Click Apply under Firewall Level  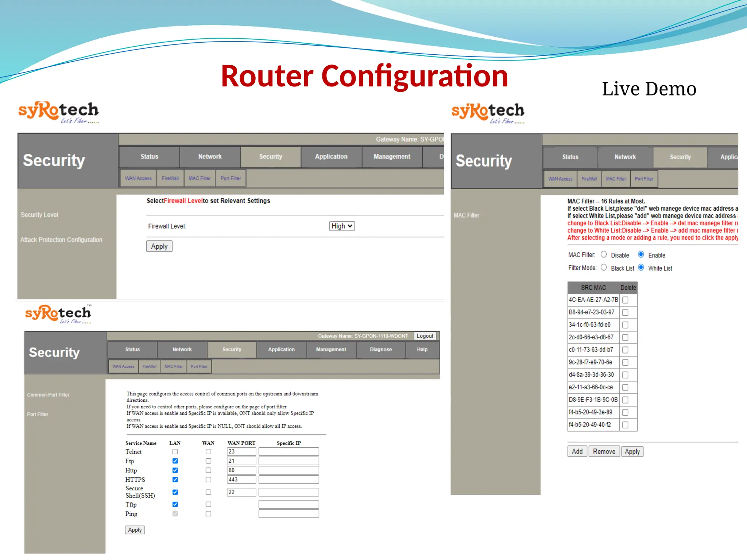[x=159, y=246]
